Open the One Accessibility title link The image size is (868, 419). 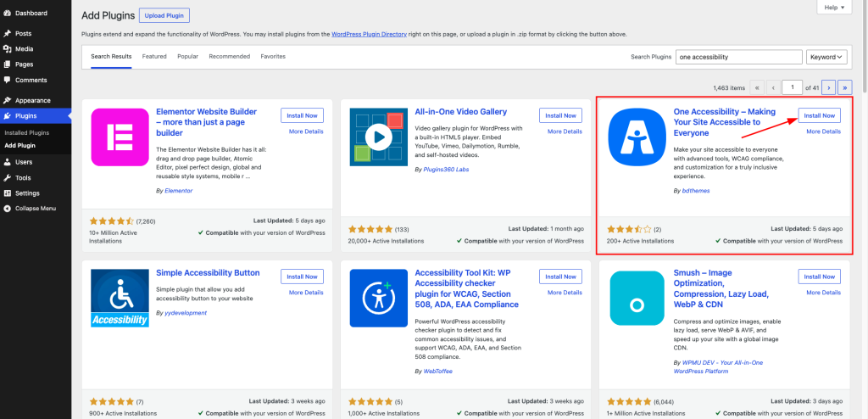coord(725,122)
